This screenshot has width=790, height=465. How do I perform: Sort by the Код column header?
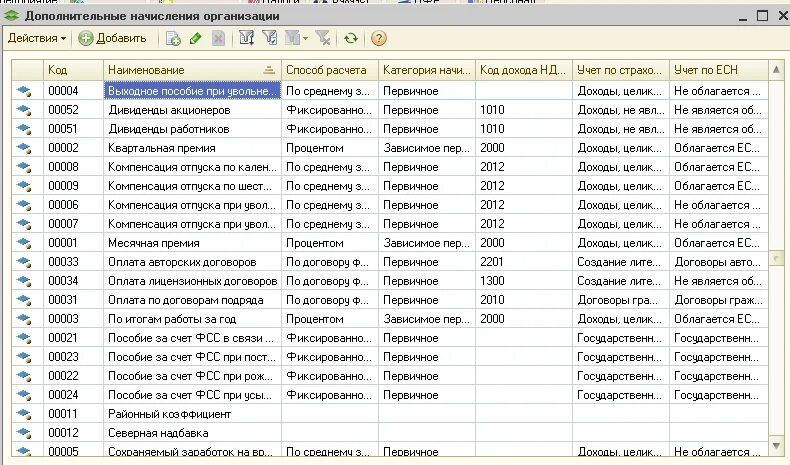click(73, 70)
